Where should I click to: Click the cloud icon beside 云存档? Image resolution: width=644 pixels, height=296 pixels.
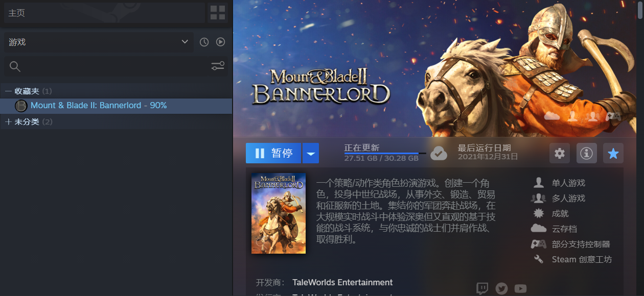coord(539,228)
